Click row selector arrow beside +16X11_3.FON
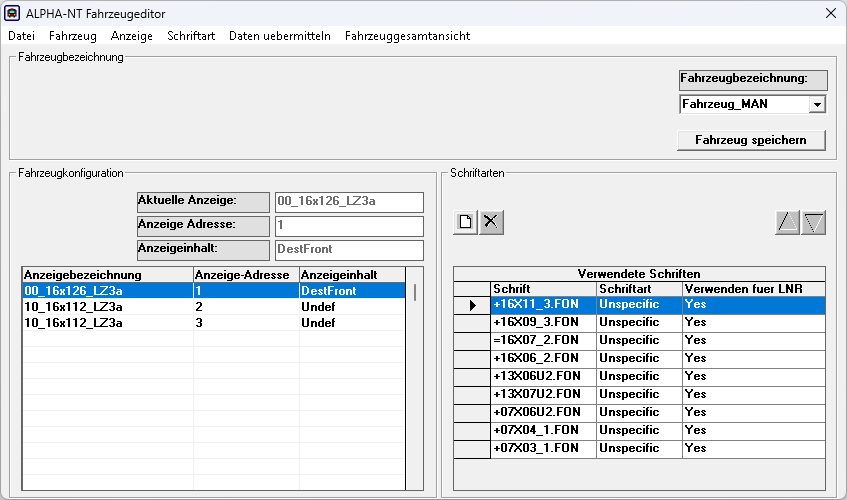The image size is (847, 500). [x=472, y=305]
